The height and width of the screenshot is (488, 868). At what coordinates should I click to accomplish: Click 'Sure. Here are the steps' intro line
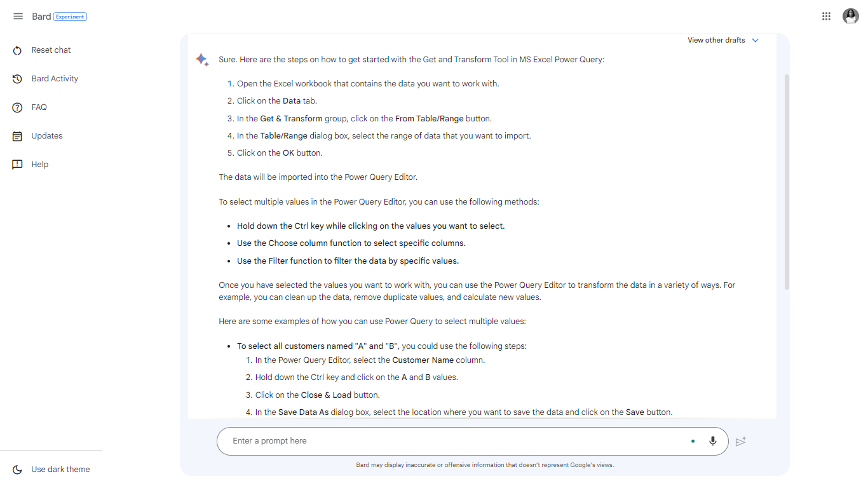412,60
